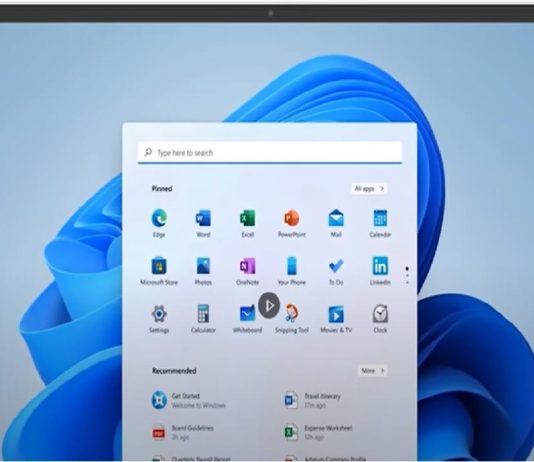Click the video play button overlay
This screenshot has height=462, width=534.
[x=269, y=305]
